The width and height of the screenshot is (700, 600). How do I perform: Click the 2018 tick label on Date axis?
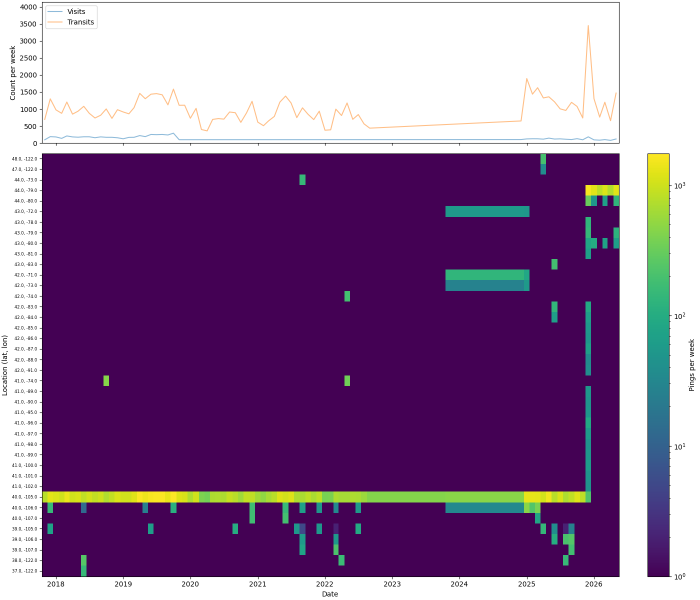click(x=56, y=584)
